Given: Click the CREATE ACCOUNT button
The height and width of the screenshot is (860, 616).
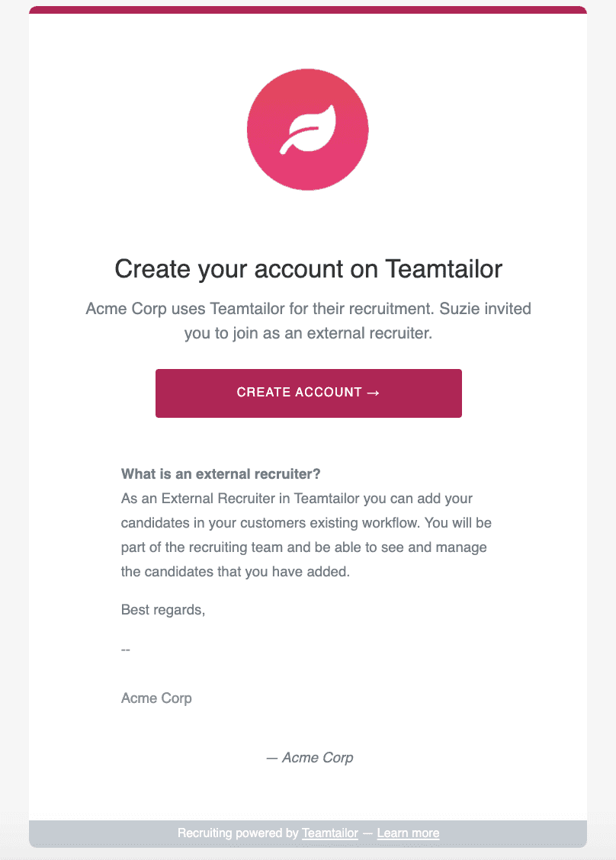Looking at the screenshot, I should pos(308,393).
